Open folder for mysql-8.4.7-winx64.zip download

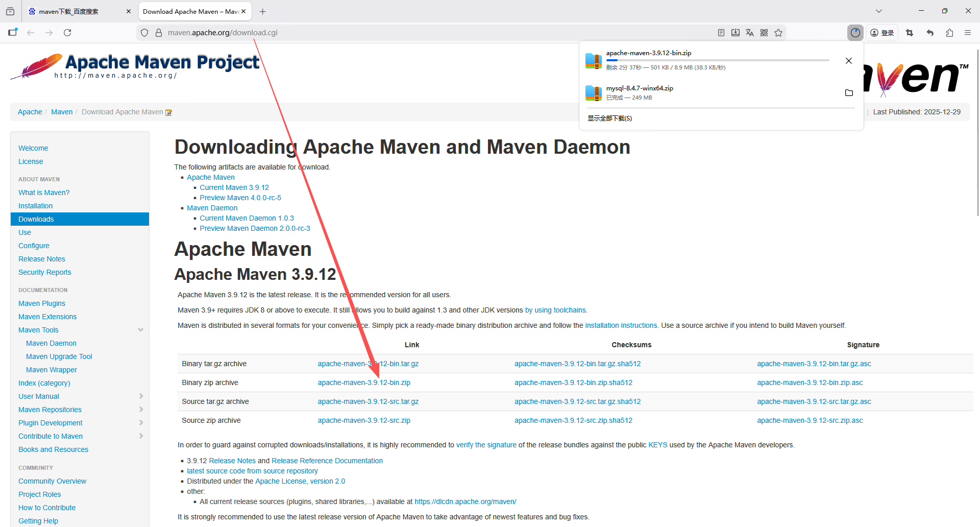point(849,93)
